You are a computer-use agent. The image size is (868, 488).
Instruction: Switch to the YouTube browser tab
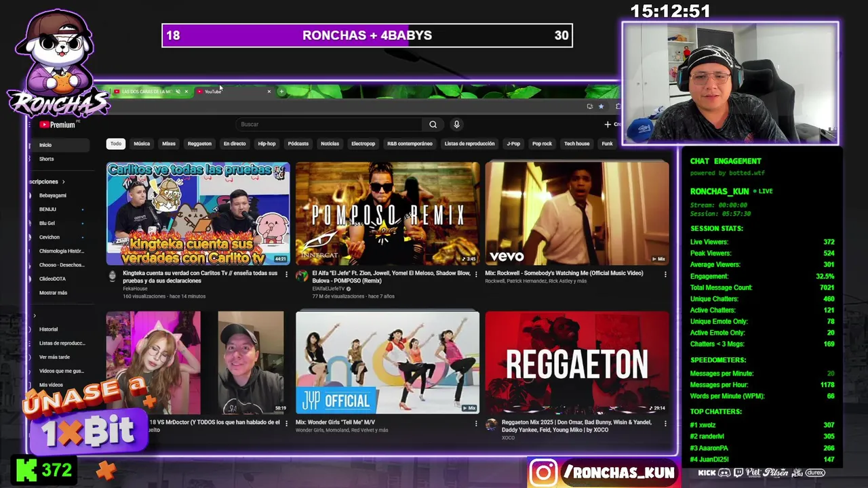[x=234, y=91]
